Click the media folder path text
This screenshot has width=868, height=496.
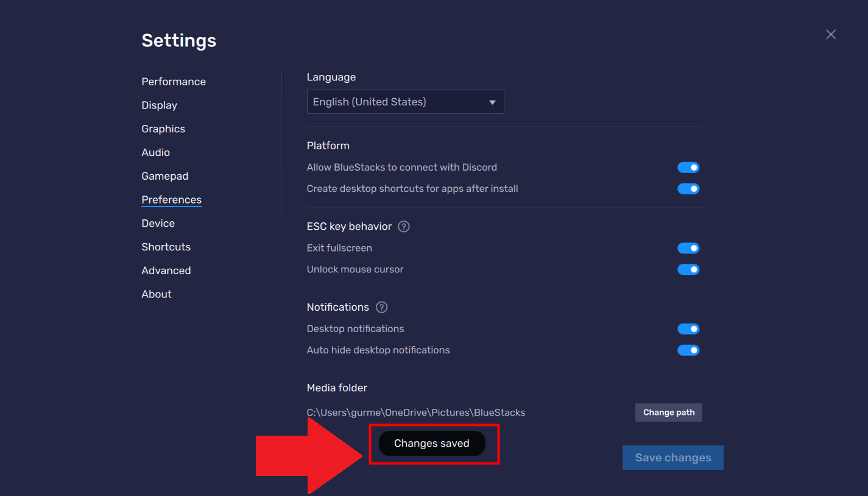416,413
